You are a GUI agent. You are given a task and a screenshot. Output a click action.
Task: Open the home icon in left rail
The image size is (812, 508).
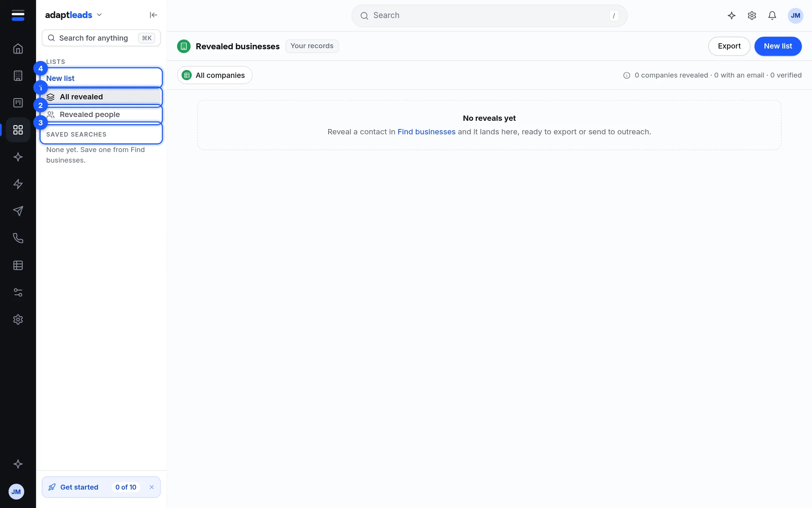tap(18, 49)
